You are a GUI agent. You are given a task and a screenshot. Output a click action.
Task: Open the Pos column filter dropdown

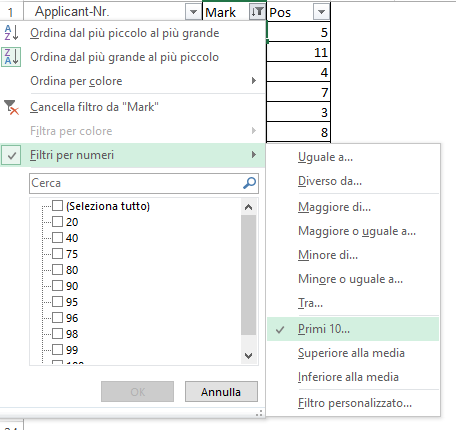pos(321,12)
